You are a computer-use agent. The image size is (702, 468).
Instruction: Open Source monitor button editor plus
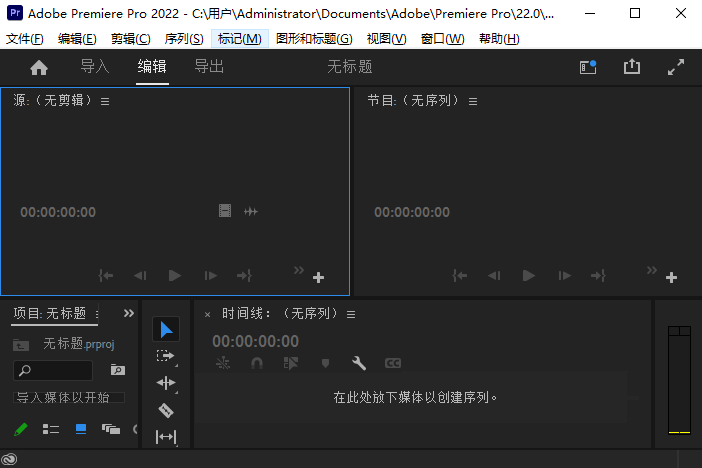318,278
